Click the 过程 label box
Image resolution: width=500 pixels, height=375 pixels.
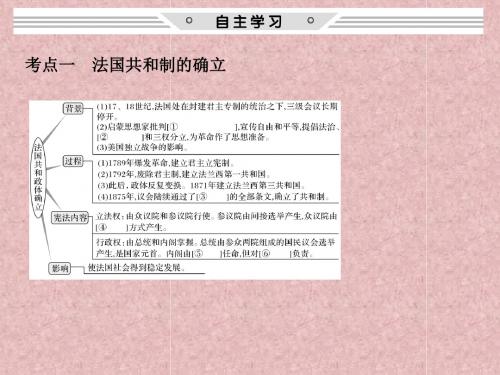pos(73,161)
